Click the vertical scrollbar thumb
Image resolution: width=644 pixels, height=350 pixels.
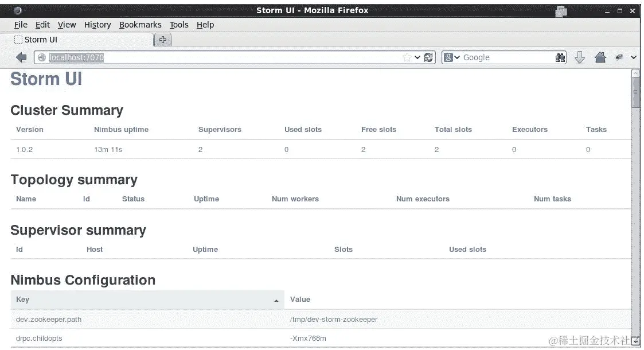(x=636, y=92)
